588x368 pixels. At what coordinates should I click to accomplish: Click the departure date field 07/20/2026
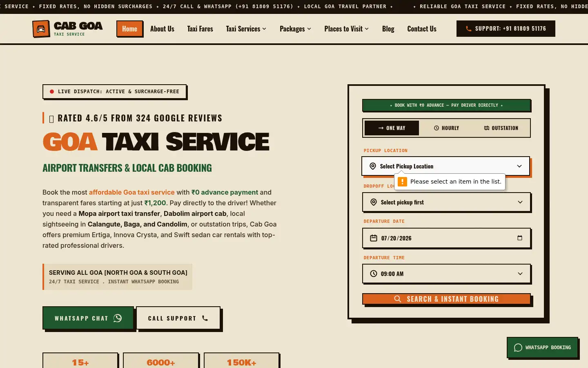pos(447,238)
